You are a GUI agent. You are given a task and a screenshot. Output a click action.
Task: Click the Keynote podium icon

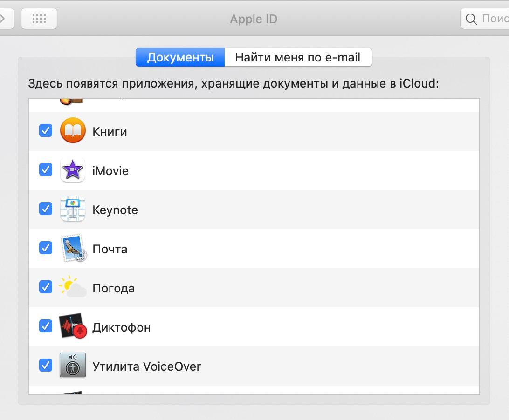coord(73,209)
